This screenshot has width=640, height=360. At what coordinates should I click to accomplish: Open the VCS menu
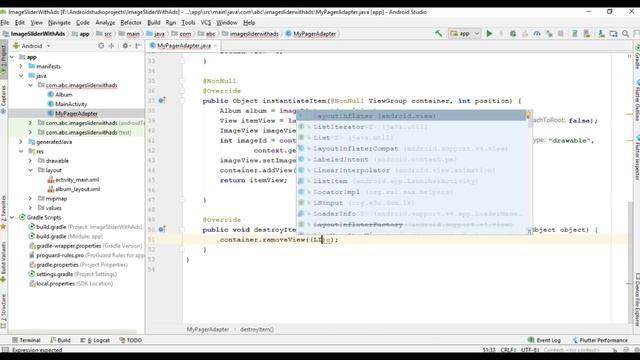click(x=206, y=22)
